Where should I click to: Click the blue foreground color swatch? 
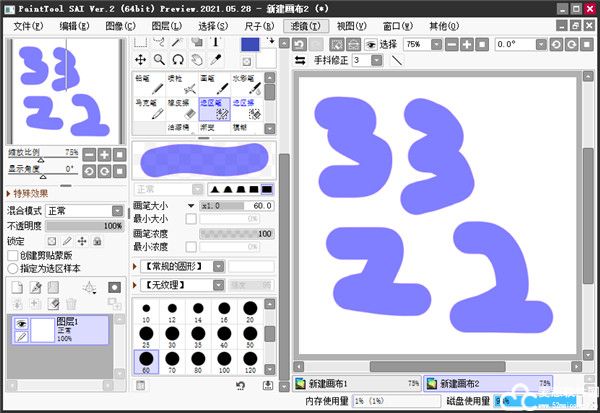pyautogui.click(x=249, y=45)
